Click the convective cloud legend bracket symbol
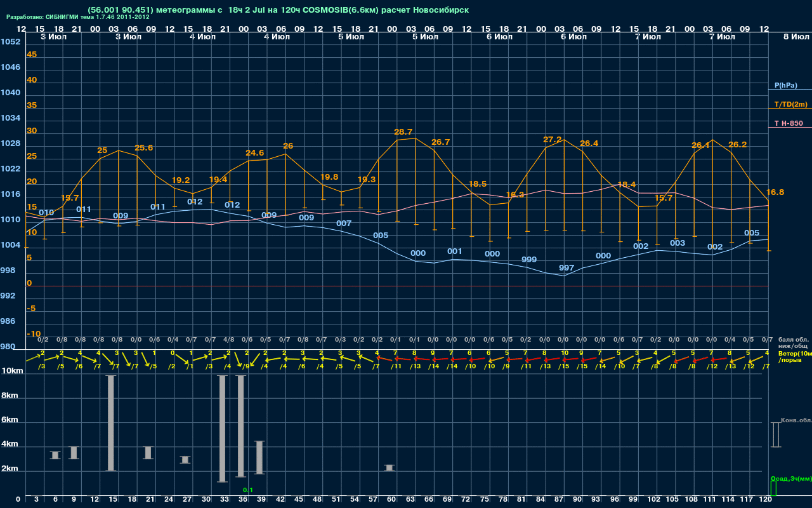 pos(775,435)
